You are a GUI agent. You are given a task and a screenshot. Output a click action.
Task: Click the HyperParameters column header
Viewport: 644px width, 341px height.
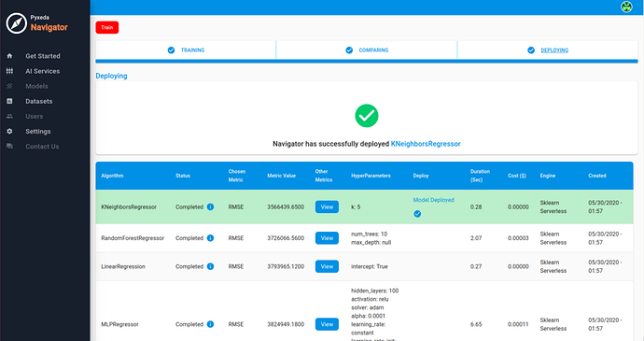coord(371,176)
